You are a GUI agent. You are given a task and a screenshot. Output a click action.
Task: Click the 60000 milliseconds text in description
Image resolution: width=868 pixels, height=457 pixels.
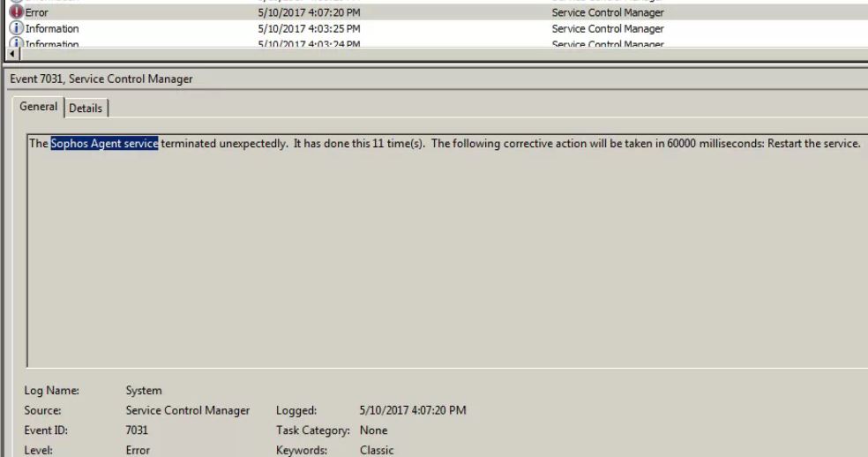tap(715, 144)
